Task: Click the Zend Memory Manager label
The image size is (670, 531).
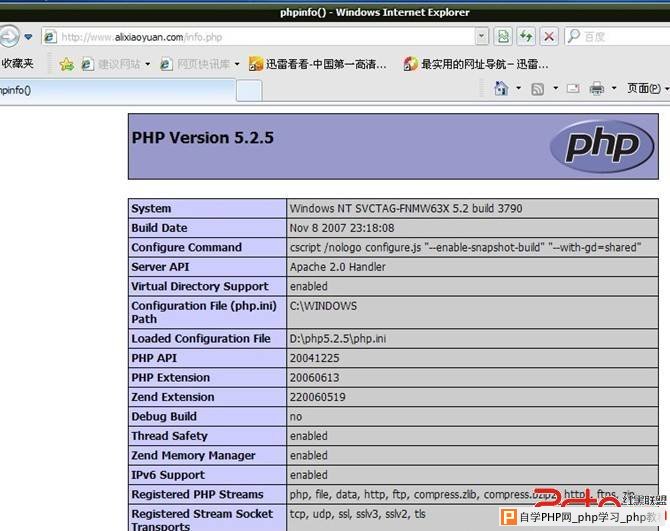Action: coord(193,455)
